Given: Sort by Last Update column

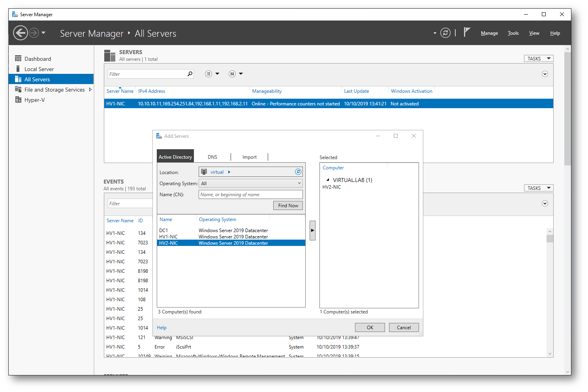Looking at the screenshot, I should click(357, 91).
